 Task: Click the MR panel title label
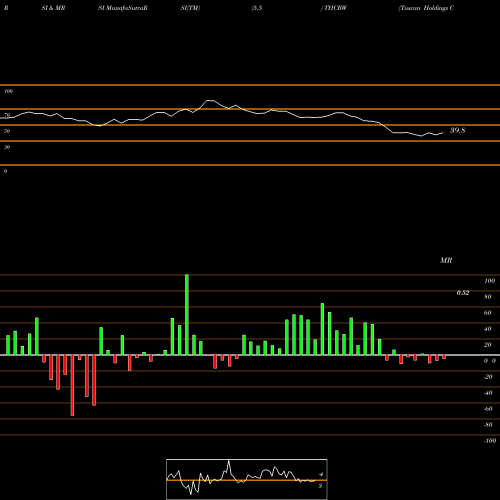(x=446, y=260)
